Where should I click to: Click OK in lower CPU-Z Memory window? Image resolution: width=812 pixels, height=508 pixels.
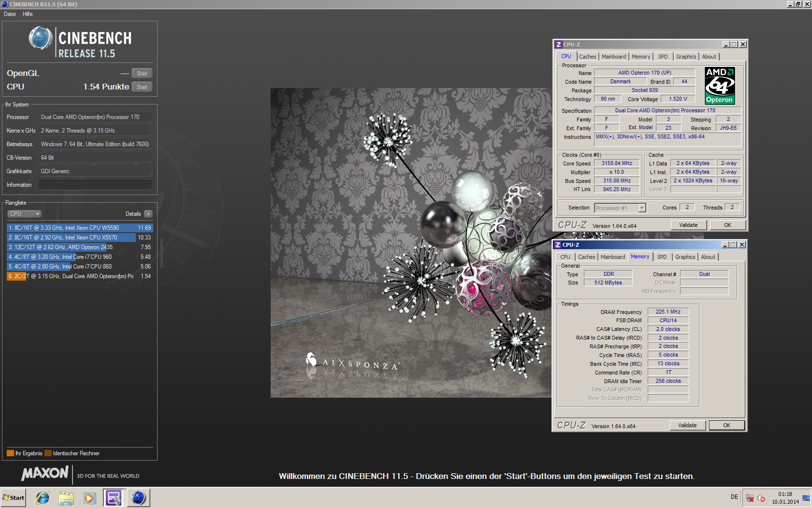pos(726,425)
